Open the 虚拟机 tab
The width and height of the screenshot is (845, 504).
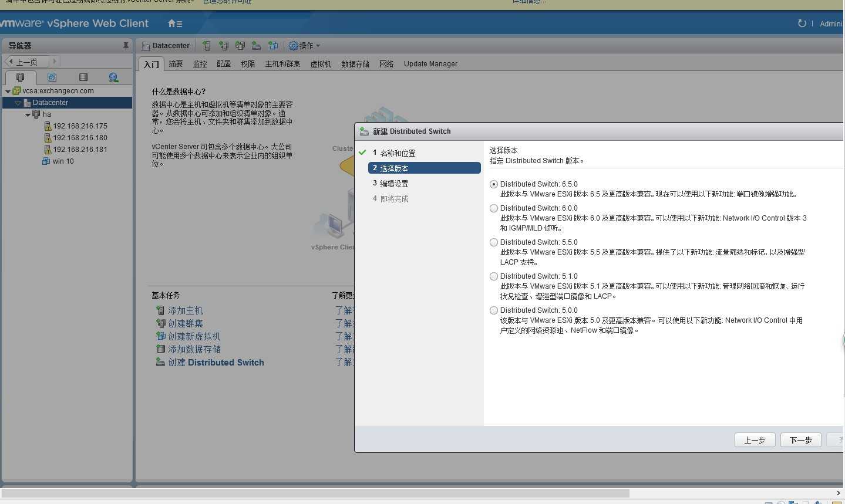point(321,64)
